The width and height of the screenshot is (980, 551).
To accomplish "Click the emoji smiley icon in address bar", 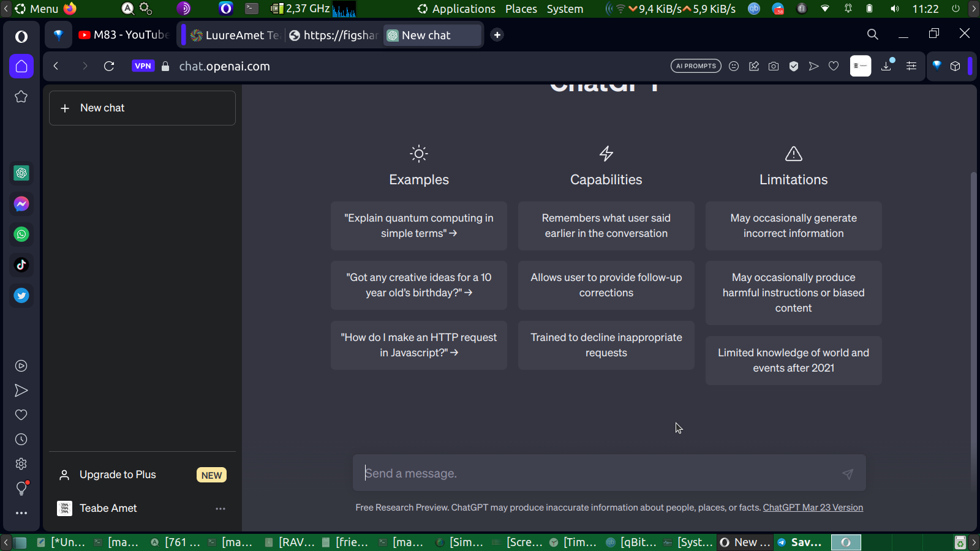I will tap(734, 66).
